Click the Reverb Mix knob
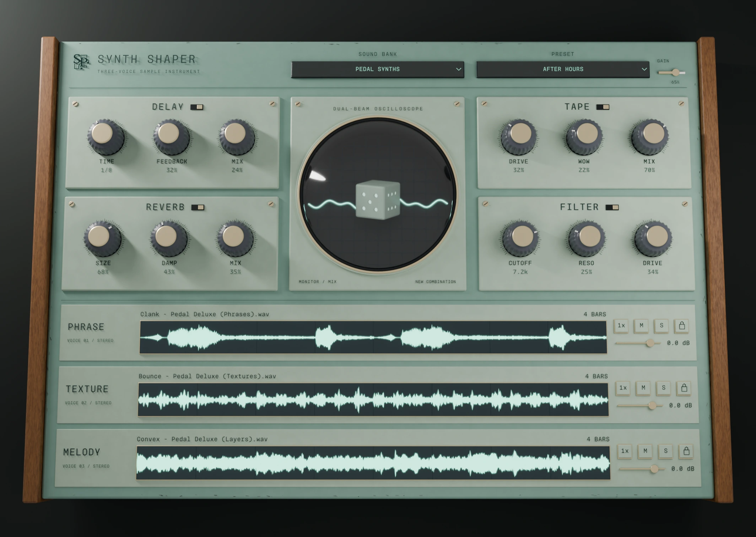 235,239
